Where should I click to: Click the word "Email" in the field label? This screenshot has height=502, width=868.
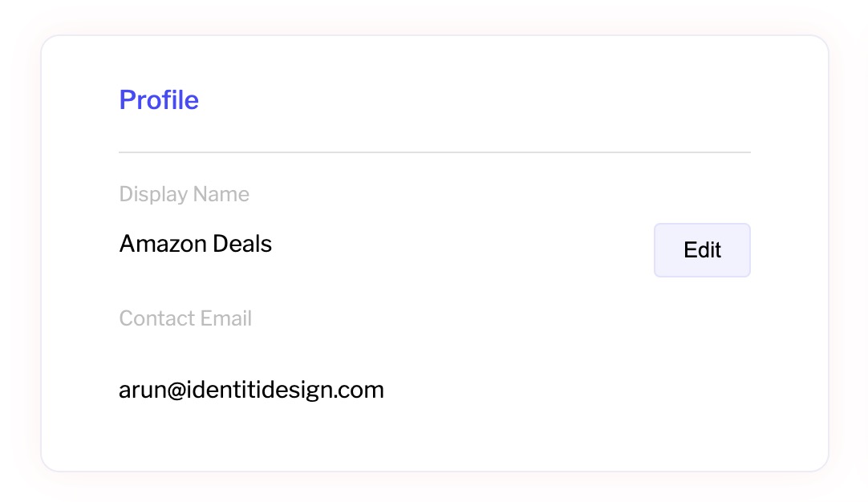(226, 319)
